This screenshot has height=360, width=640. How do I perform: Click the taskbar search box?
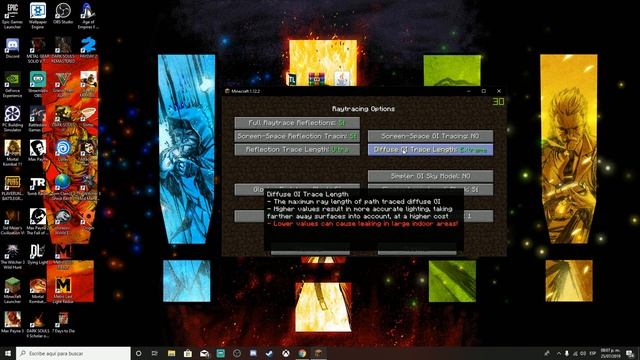point(73,353)
